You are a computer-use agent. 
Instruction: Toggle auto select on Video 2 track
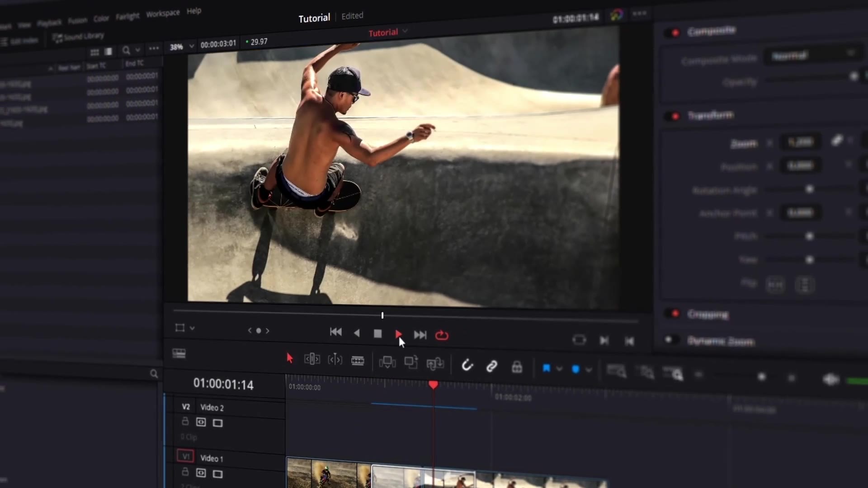201,422
